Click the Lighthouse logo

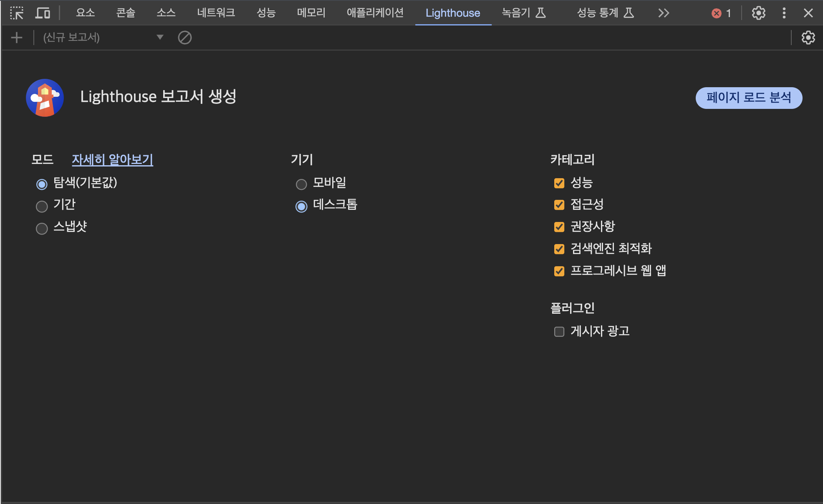(45, 98)
